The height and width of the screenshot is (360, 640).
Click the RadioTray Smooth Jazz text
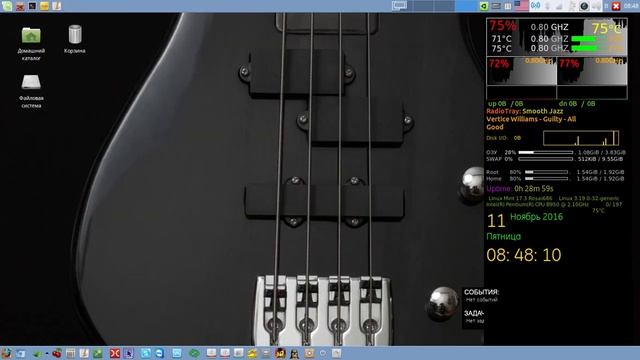tap(524, 111)
